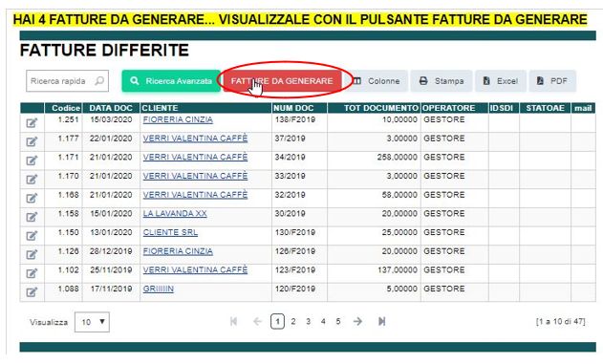The width and height of the screenshot is (603, 364).
Task: Open VERRI VALENTINA CAFFÈ link, row 1.102
Action: pos(195,270)
